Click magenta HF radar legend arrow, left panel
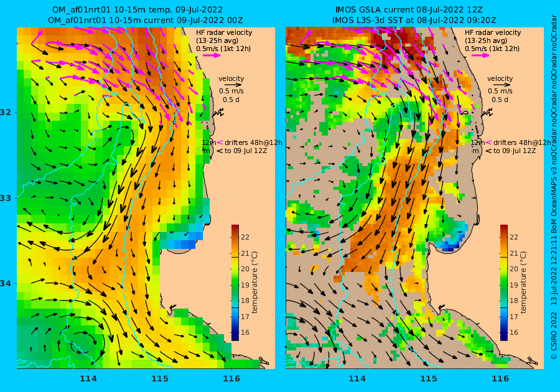560x392 pixels. coord(212,55)
